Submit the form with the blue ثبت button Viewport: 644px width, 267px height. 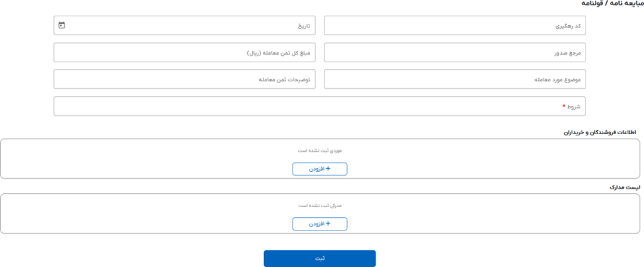(x=319, y=258)
